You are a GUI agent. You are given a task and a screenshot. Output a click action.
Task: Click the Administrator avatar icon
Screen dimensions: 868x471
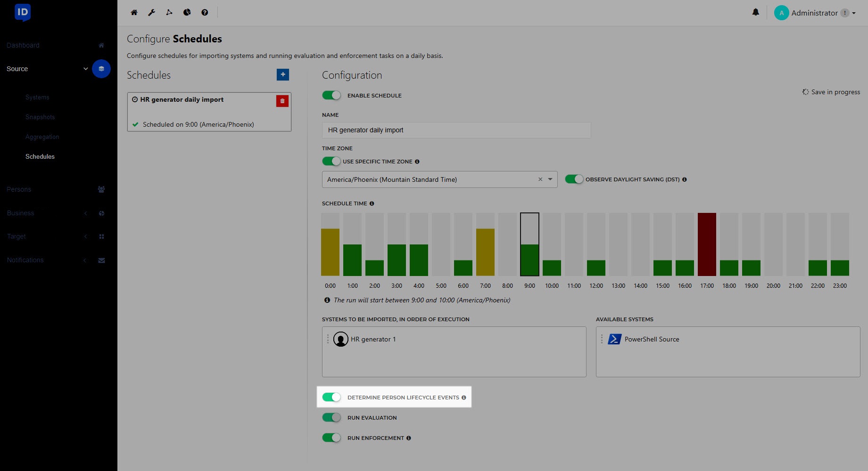tap(781, 13)
